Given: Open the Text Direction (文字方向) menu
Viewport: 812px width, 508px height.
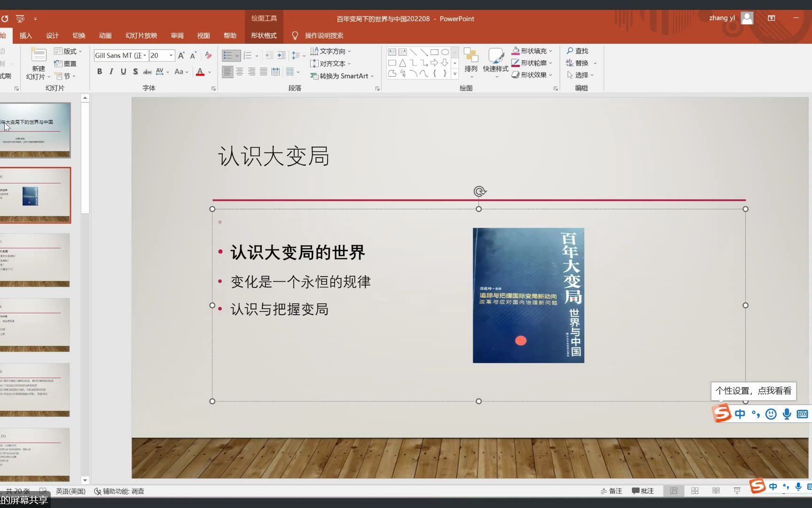Looking at the screenshot, I should [330, 51].
